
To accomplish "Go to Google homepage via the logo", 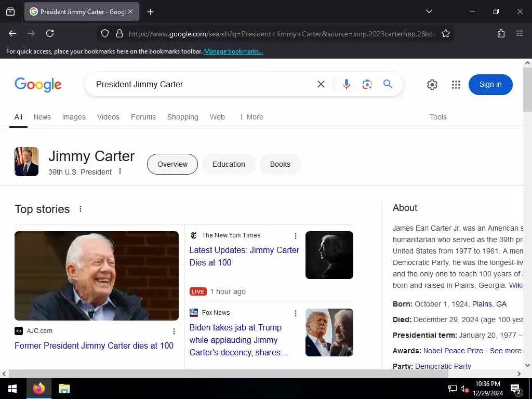I will click(x=38, y=85).
